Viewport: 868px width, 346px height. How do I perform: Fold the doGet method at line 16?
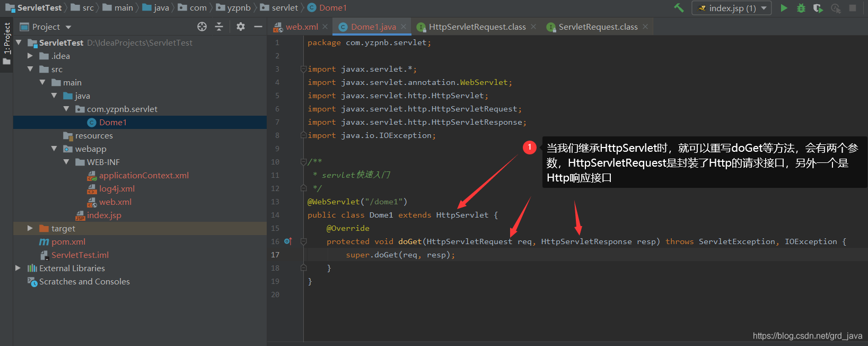pyautogui.click(x=303, y=241)
